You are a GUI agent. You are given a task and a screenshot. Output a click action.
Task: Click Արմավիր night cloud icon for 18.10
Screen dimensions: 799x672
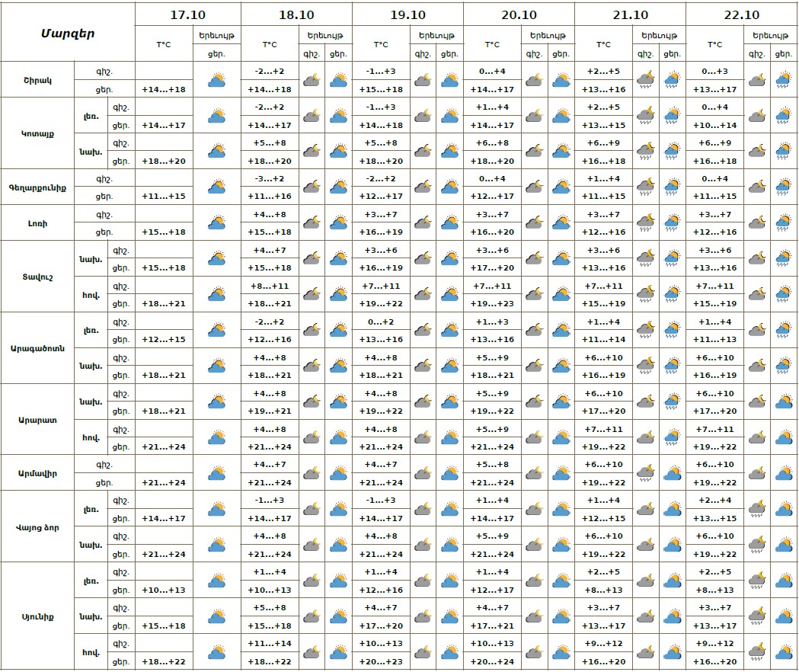click(x=311, y=473)
